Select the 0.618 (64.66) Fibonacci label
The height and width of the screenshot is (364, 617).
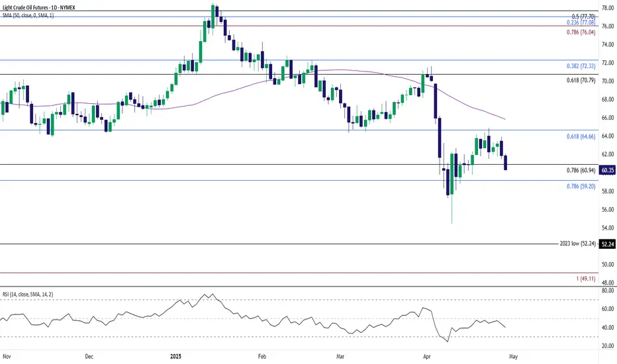581,136
